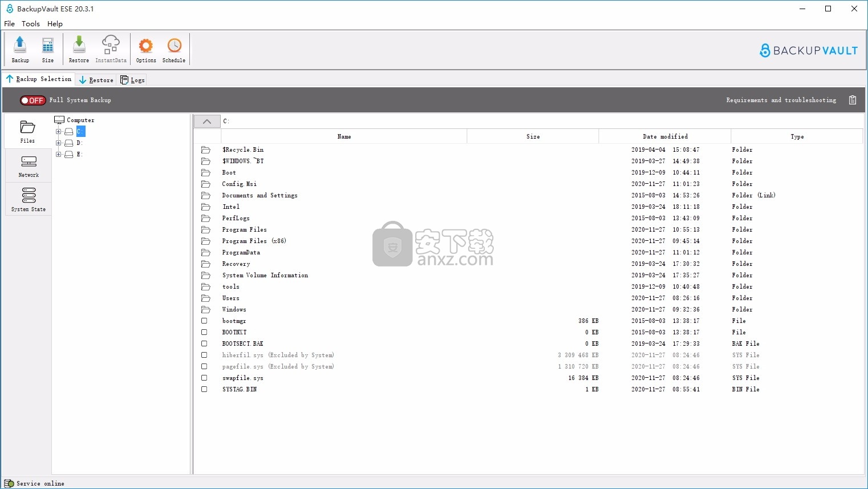This screenshot has height=489, width=868.
Task: Switch to the Logs tab
Action: (132, 80)
